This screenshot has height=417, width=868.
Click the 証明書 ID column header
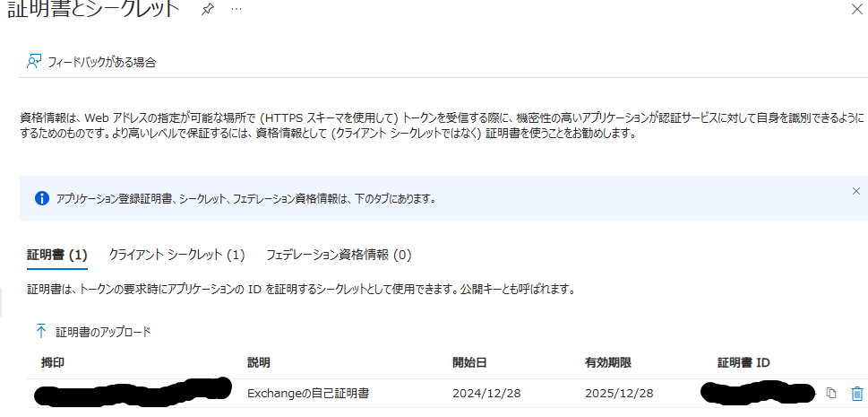[x=743, y=363]
